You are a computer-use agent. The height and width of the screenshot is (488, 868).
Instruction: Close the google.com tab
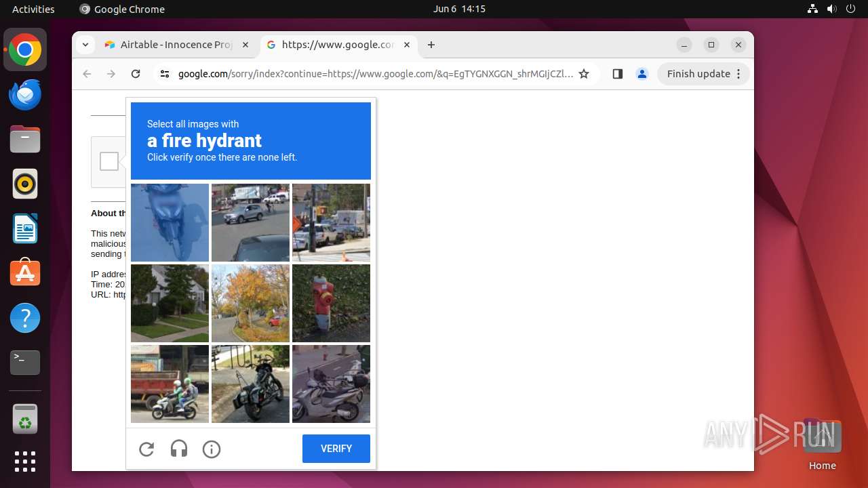(407, 45)
